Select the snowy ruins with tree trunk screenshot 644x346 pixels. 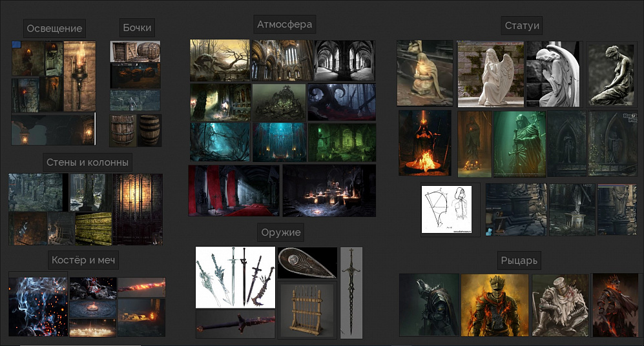pos(91,192)
